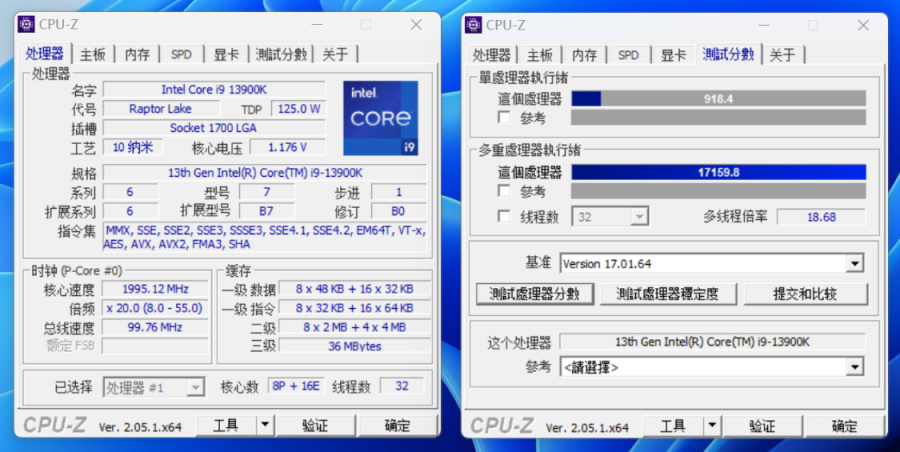The width and height of the screenshot is (900, 452).
Task: Click instruction set text MMX, SSE list
Action: 265,237
